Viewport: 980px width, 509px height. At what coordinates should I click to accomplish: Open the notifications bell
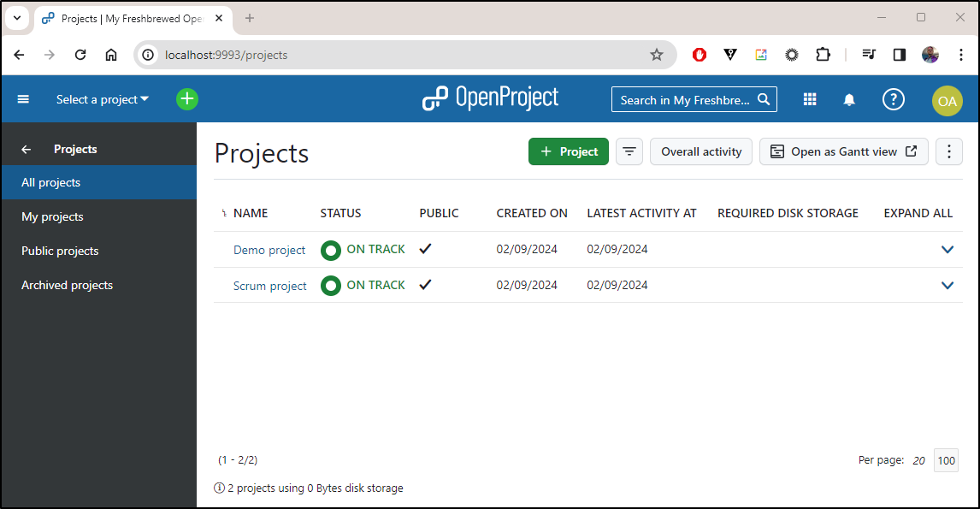click(x=849, y=99)
